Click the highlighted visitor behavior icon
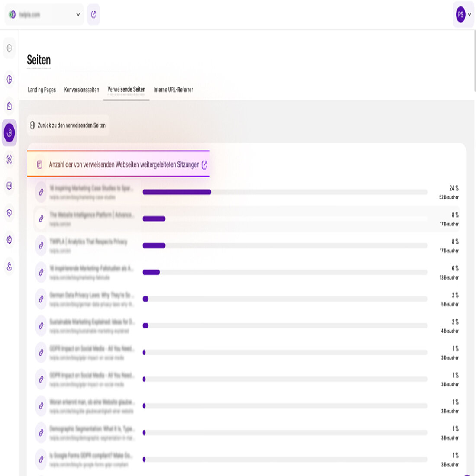This screenshot has height=476, width=476. pos(9,133)
